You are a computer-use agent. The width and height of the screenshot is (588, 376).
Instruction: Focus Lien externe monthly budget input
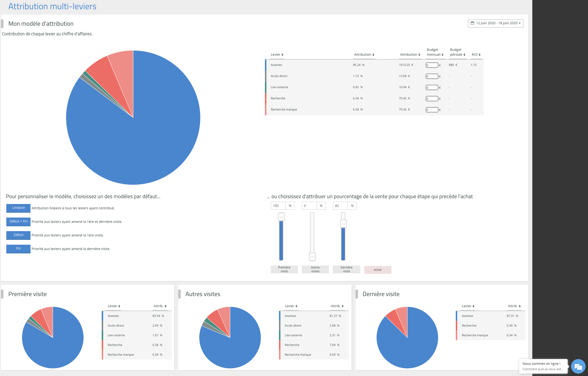[432, 87]
